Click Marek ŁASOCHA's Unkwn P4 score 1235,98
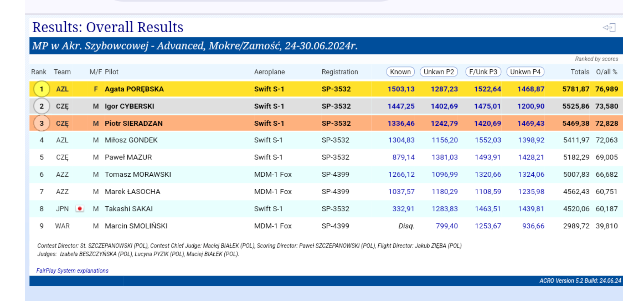Screen dimensions: 644x301 (x=531, y=192)
